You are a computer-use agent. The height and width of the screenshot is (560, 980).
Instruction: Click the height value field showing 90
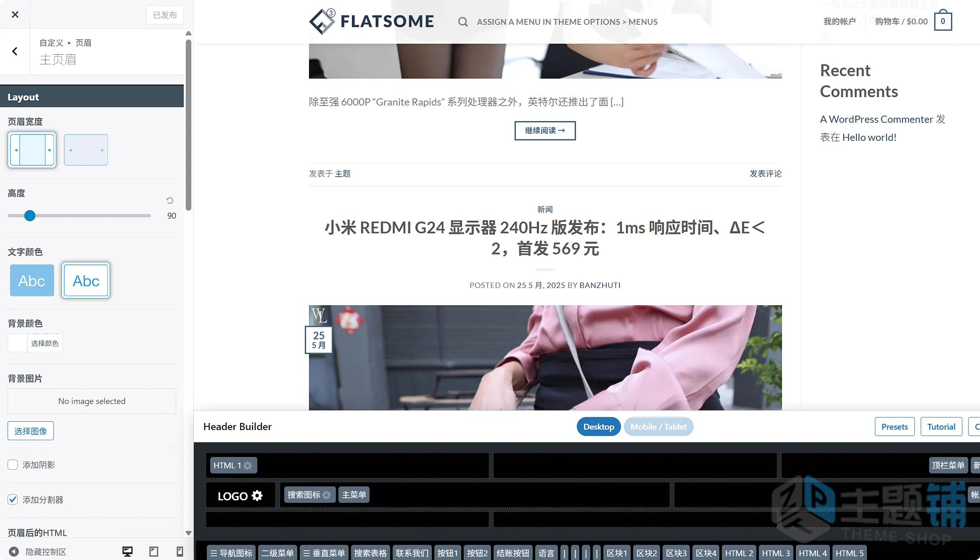[172, 216]
